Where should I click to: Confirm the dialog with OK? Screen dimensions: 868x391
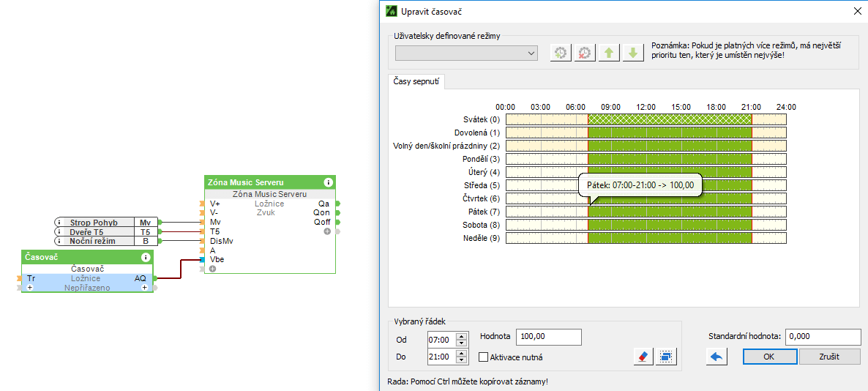pyautogui.click(x=769, y=357)
